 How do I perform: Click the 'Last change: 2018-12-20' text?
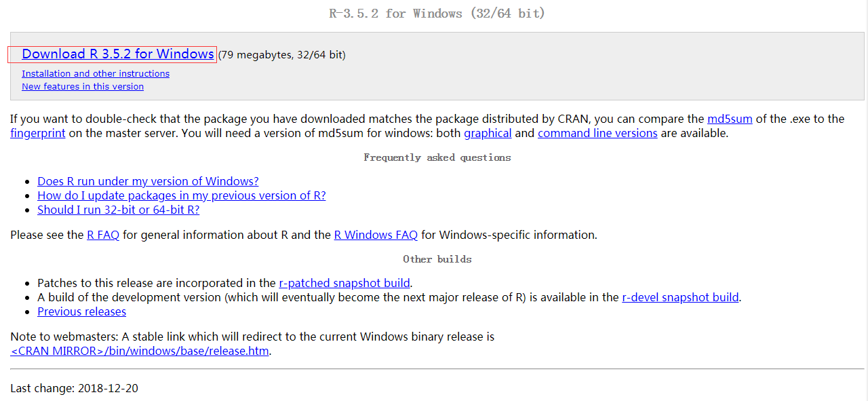point(75,388)
